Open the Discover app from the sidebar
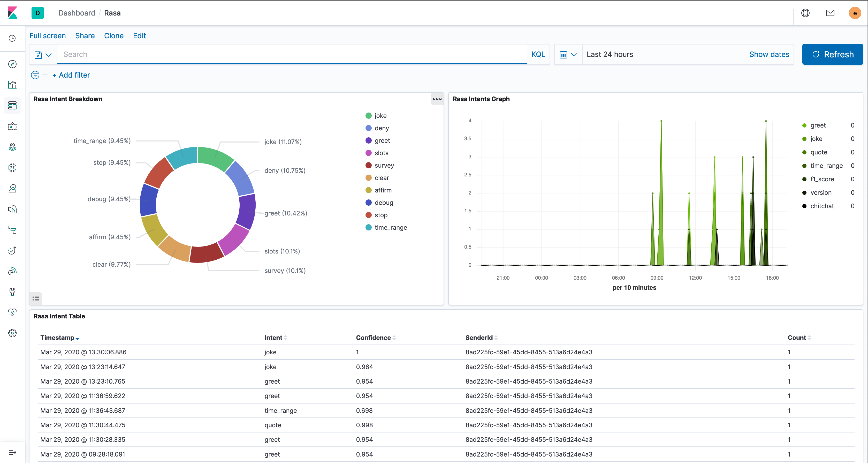This screenshot has height=463, width=868. [x=12, y=64]
